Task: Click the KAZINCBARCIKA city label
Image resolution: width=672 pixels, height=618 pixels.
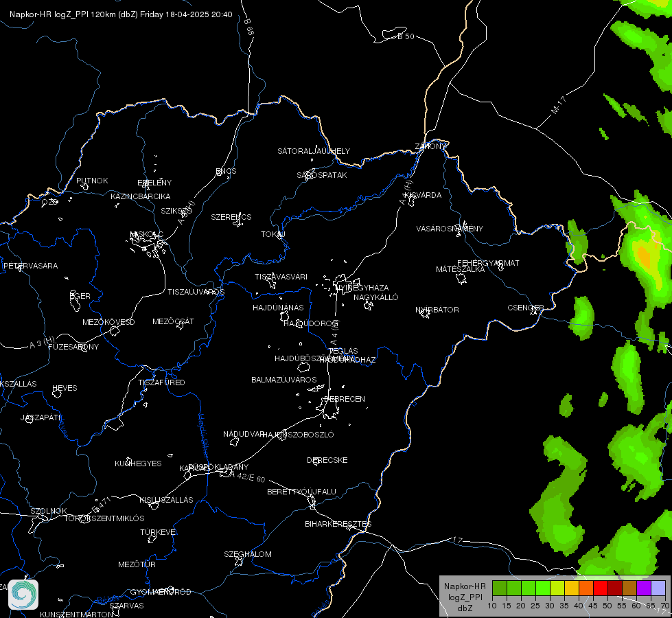Action: [141, 196]
